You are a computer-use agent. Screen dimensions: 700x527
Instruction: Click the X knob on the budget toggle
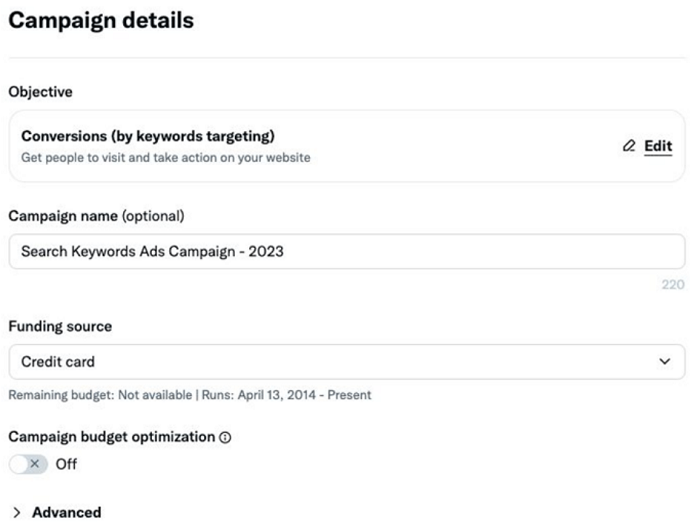point(35,464)
